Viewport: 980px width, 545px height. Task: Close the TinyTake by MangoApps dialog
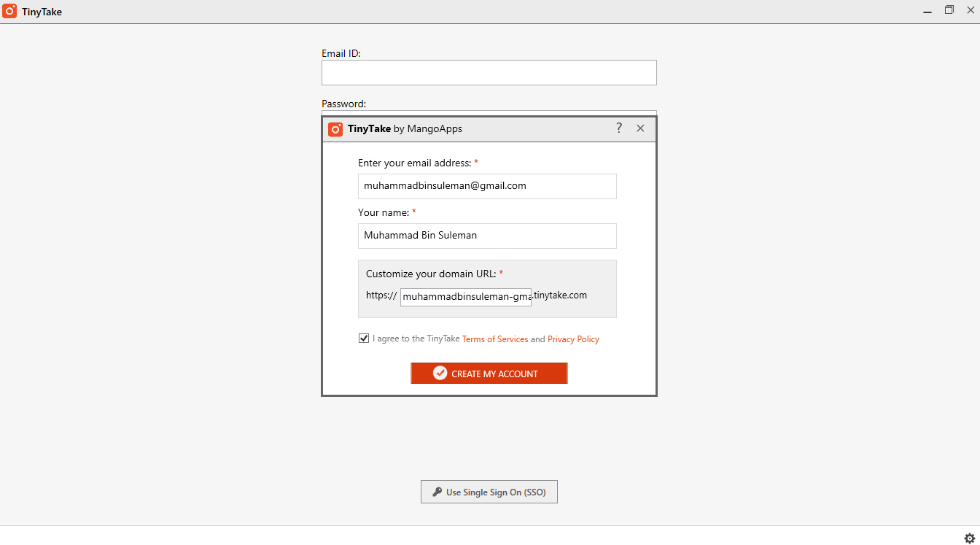click(x=640, y=128)
